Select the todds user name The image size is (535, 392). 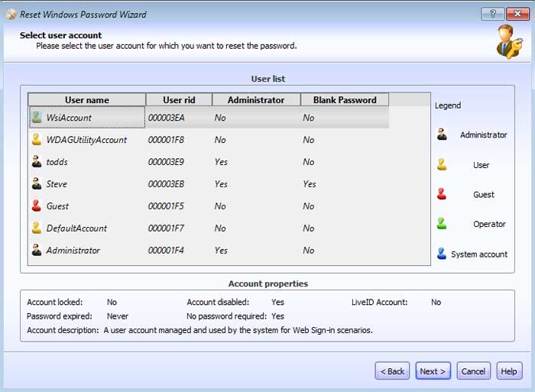click(x=57, y=162)
